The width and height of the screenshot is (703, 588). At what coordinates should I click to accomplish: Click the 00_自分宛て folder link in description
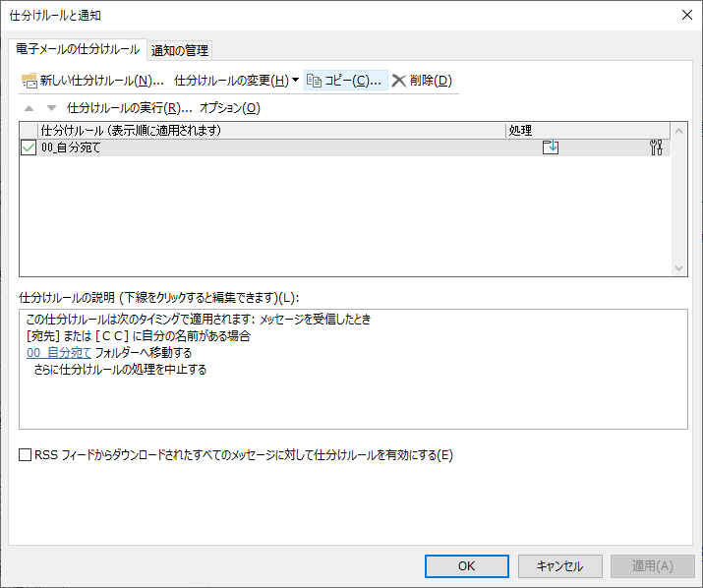(59, 352)
